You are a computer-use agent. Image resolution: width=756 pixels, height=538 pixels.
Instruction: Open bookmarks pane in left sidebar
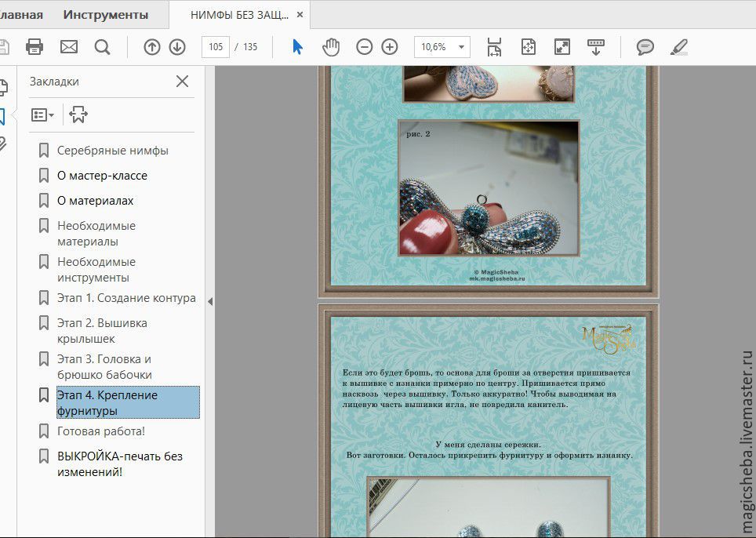tap(2, 116)
